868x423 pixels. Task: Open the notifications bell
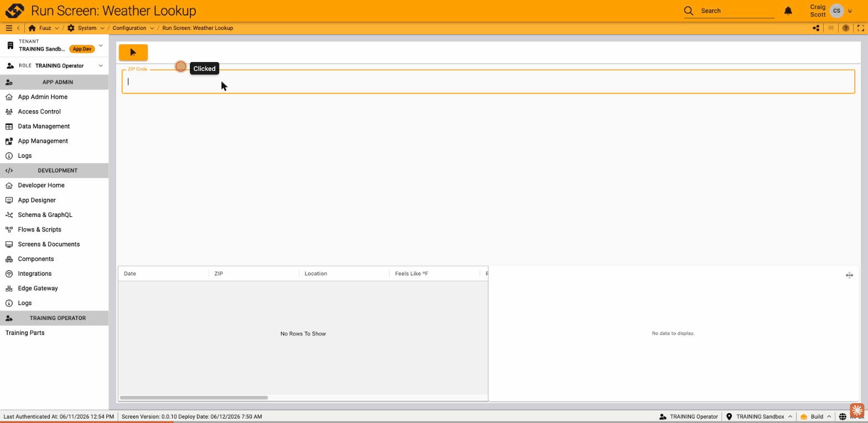tap(788, 11)
